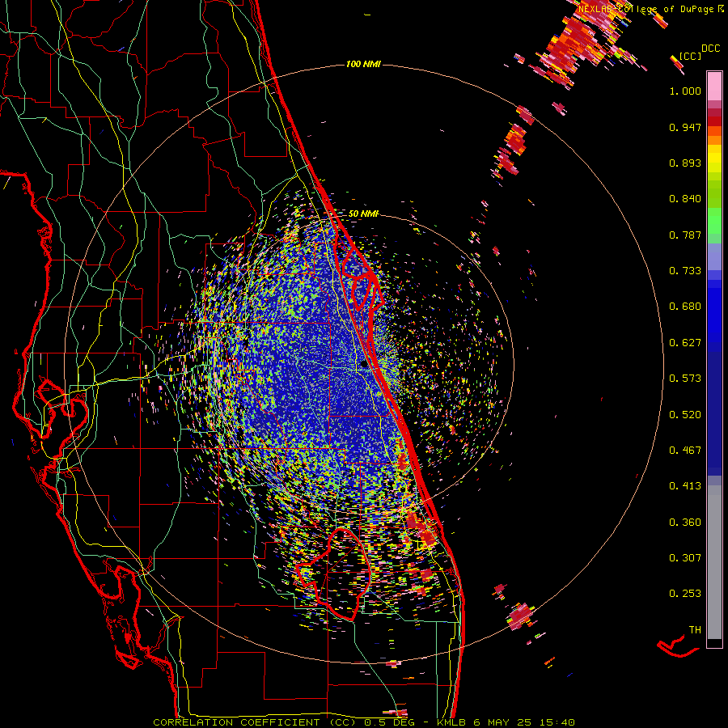This screenshot has height=728, width=728.
Task: Click the gray lower band of color bar
Action: (714, 562)
